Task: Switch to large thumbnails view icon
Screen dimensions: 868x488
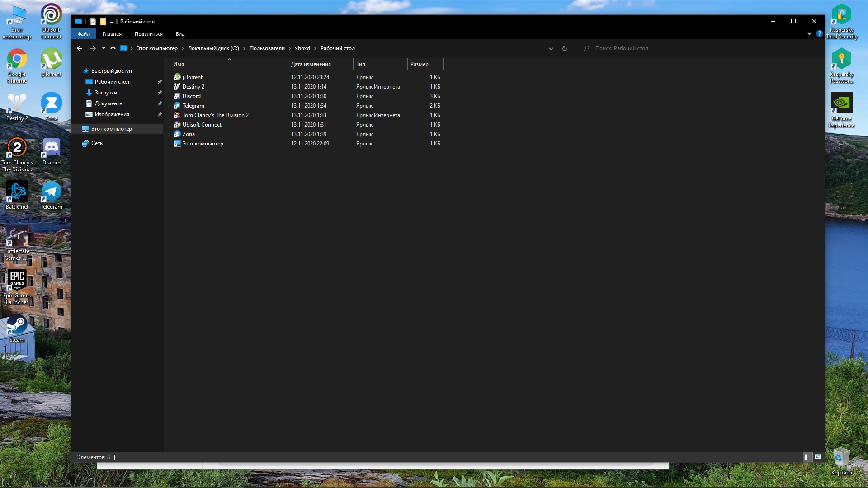Action: pos(818,457)
